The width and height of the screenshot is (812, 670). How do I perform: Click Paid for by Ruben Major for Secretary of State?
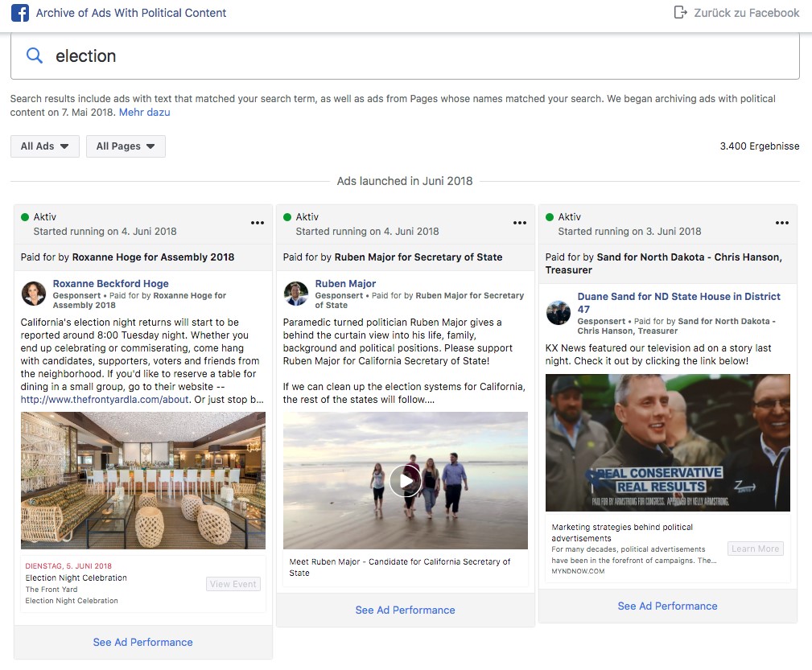coord(393,257)
